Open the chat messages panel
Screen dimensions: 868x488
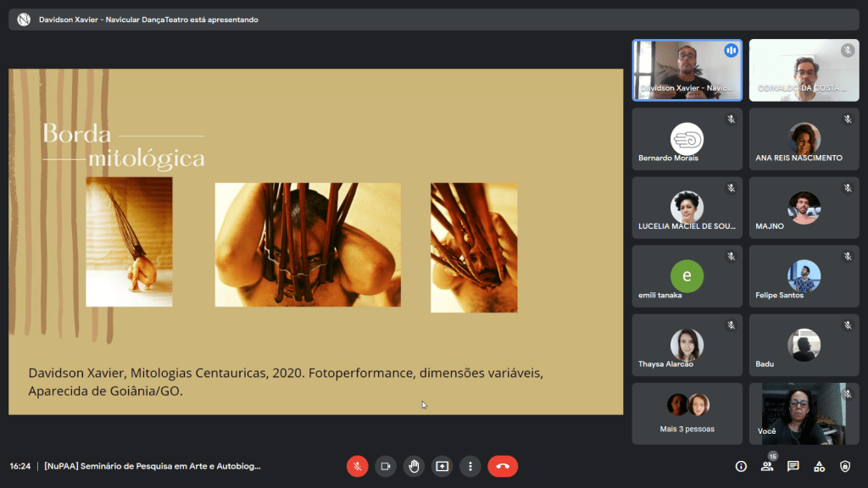tap(793, 466)
